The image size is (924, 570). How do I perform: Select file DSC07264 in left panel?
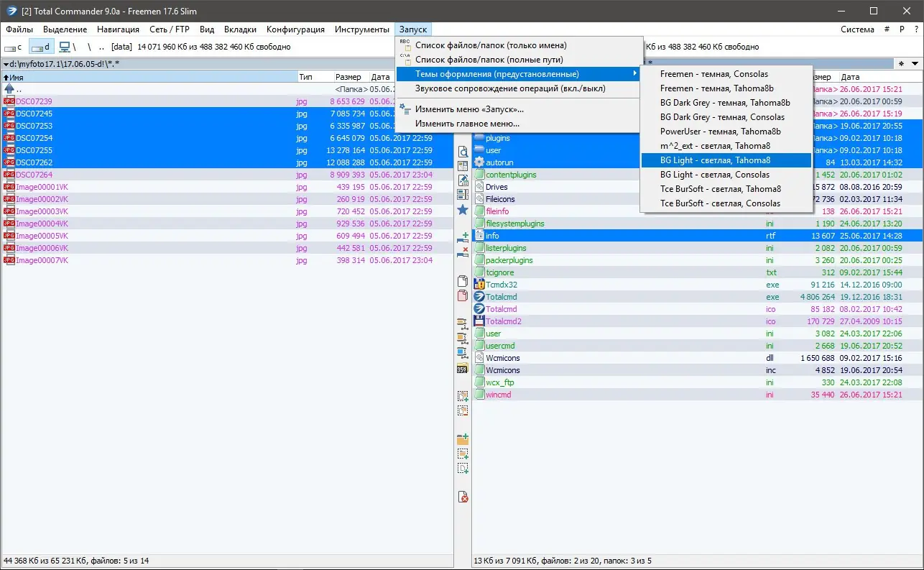(227, 175)
